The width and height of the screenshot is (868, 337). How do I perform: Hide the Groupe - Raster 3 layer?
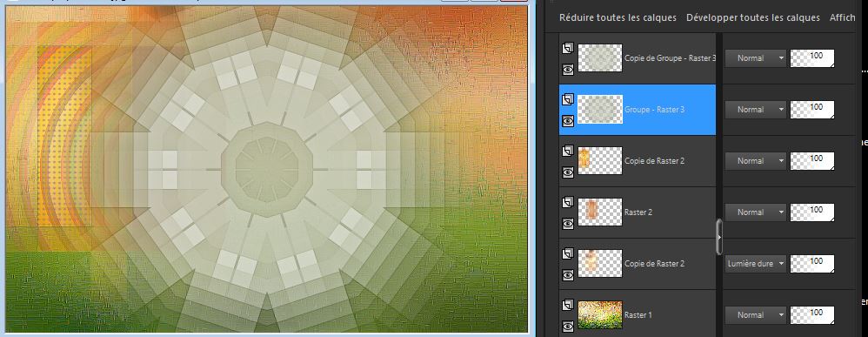click(567, 121)
